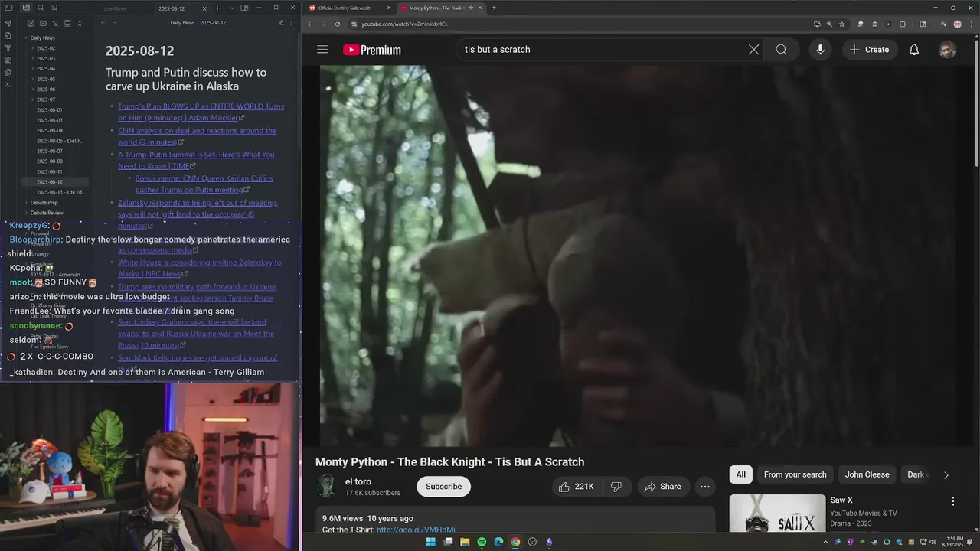Expand the Debate Prep folder
This screenshot has height=551, width=980.
coord(44,203)
